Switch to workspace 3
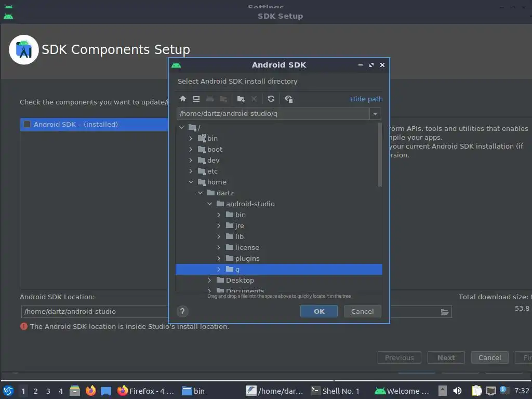This screenshot has height=399, width=532. coord(48,391)
